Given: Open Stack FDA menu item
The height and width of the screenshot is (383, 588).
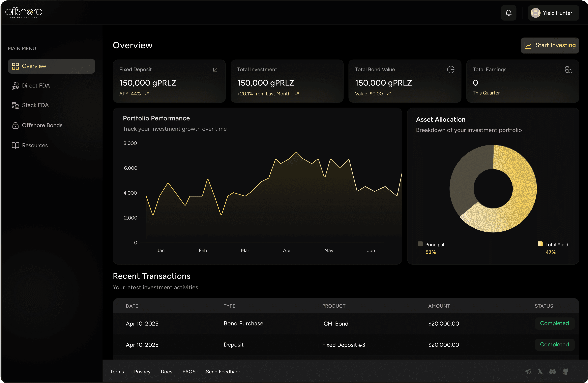Looking at the screenshot, I should tap(35, 105).
